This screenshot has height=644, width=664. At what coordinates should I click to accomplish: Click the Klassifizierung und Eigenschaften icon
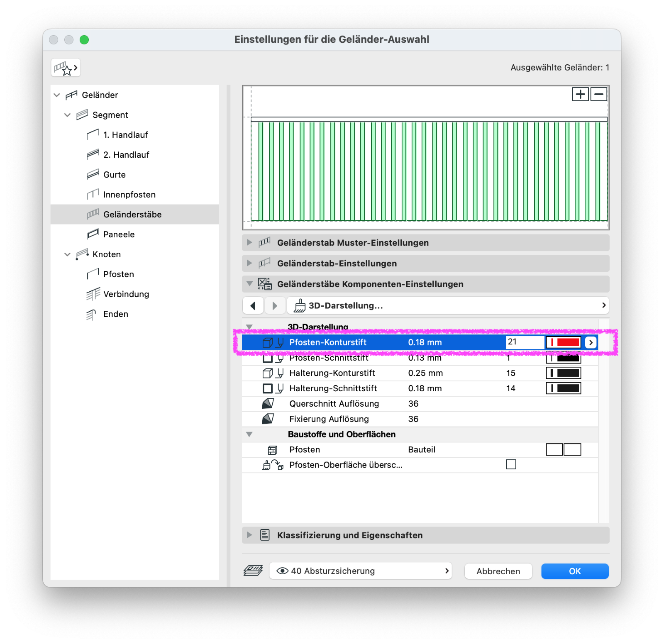coord(265,535)
